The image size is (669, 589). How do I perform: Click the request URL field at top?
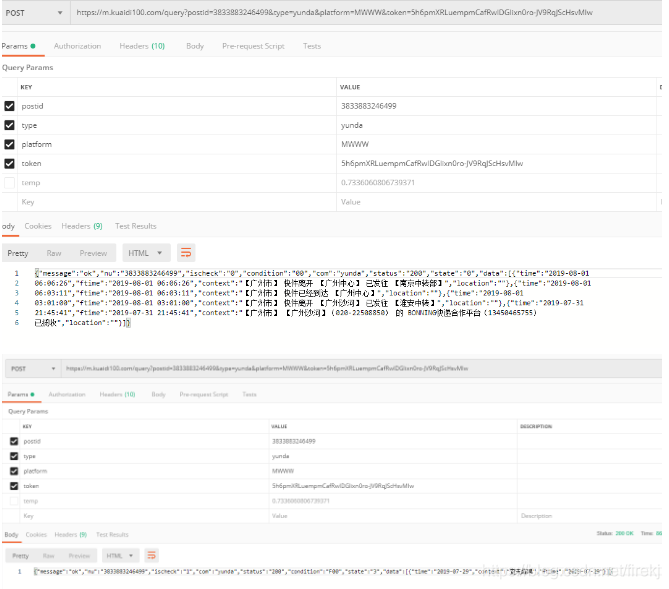[366, 13]
